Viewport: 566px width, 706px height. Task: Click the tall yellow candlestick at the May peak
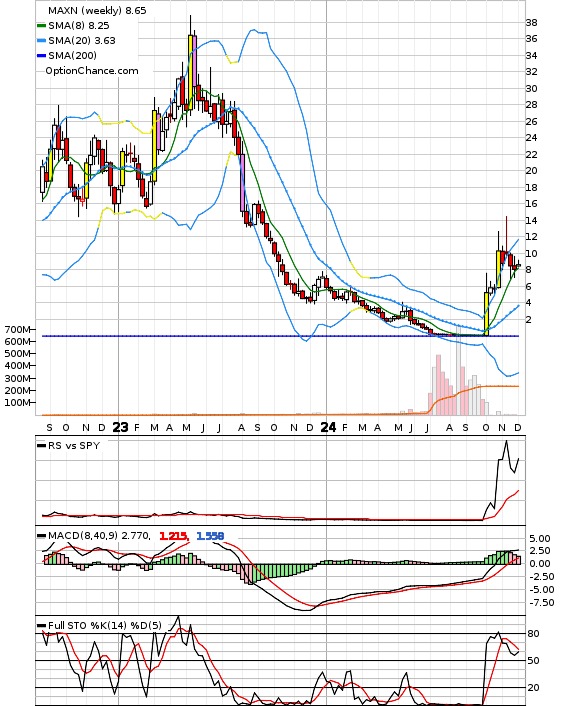(x=190, y=72)
